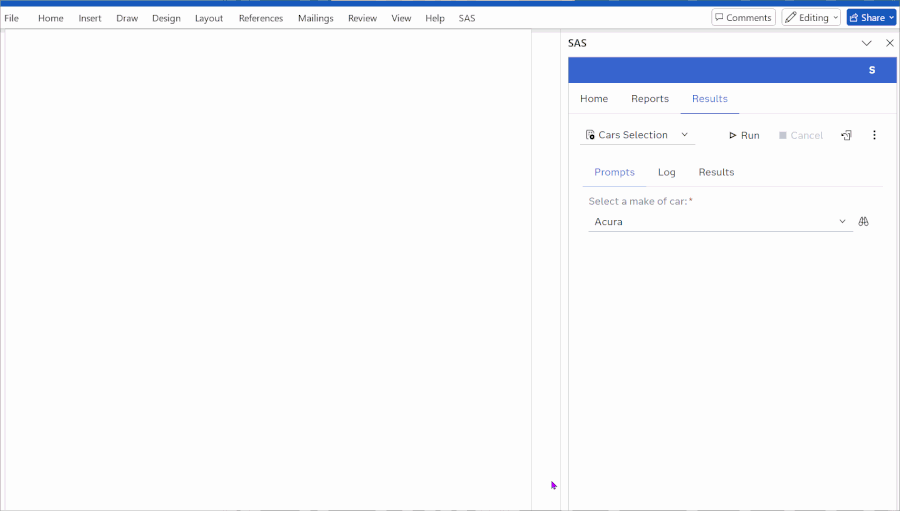Screen dimensions: 900x511
Task: Click the Comments button
Action: coord(743,17)
